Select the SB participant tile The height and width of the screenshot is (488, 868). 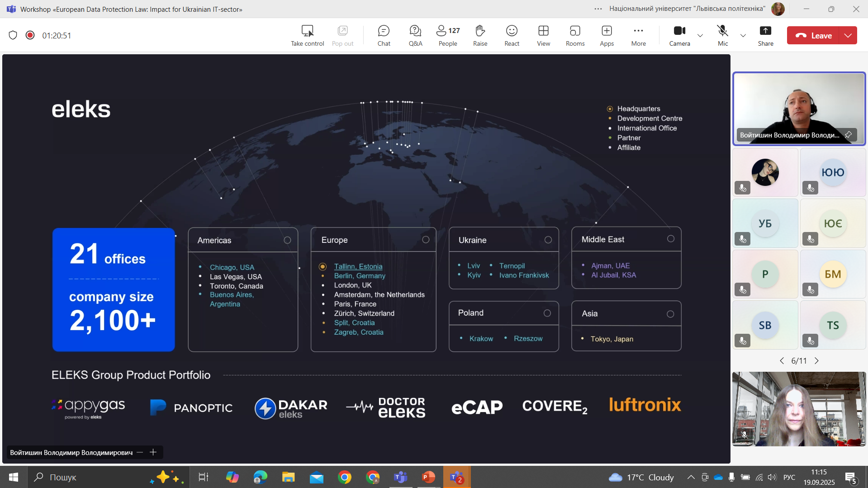click(765, 325)
